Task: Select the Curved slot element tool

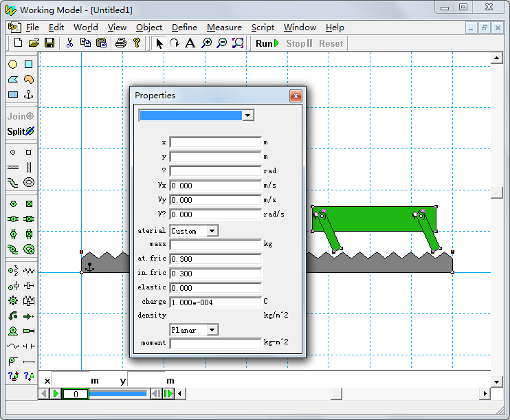Action: click(x=12, y=183)
